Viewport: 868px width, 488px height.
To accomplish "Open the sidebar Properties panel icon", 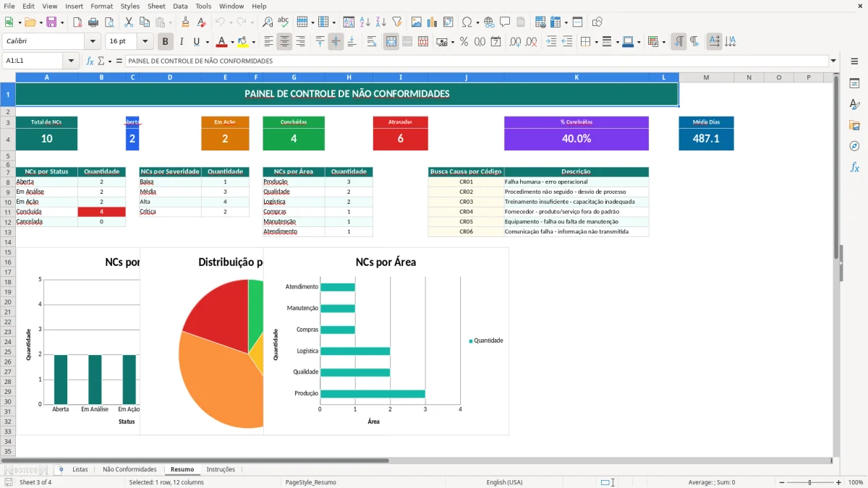I will point(854,84).
